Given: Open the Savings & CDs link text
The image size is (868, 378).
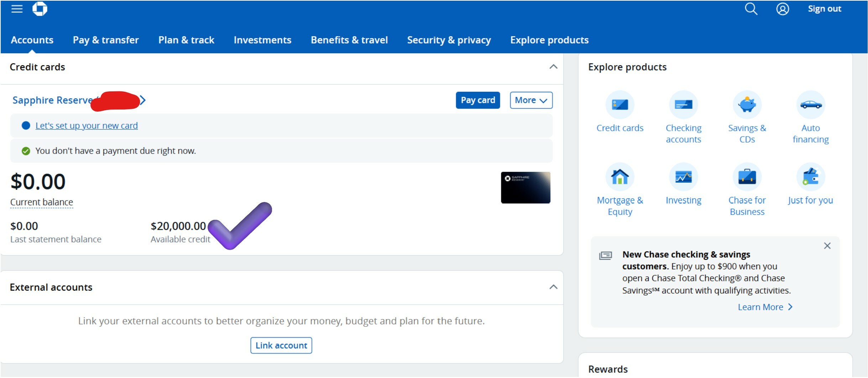Looking at the screenshot, I should tap(747, 134).
